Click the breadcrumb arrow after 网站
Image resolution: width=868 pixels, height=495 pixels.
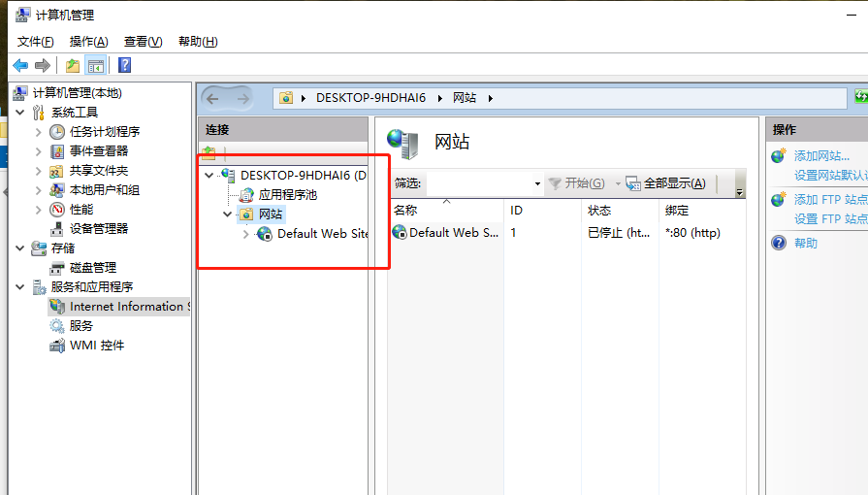491,98
